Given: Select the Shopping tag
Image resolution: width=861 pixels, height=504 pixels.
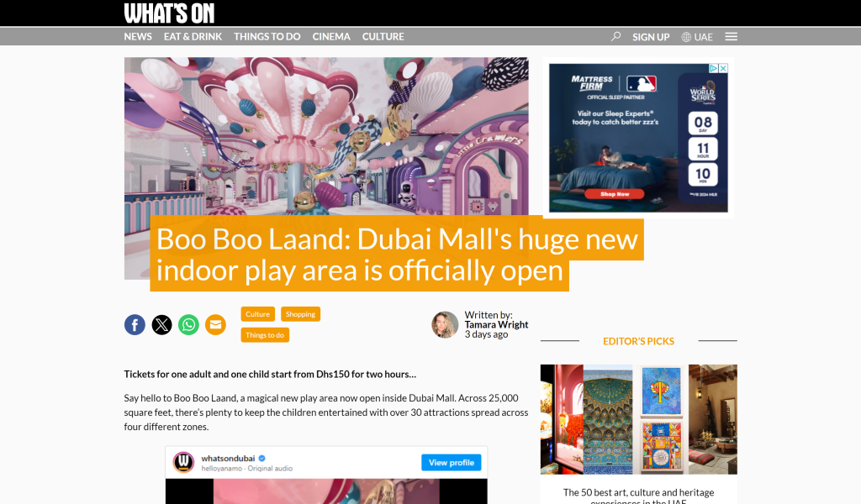Looking at the screenshot, I should coord(300,314).
